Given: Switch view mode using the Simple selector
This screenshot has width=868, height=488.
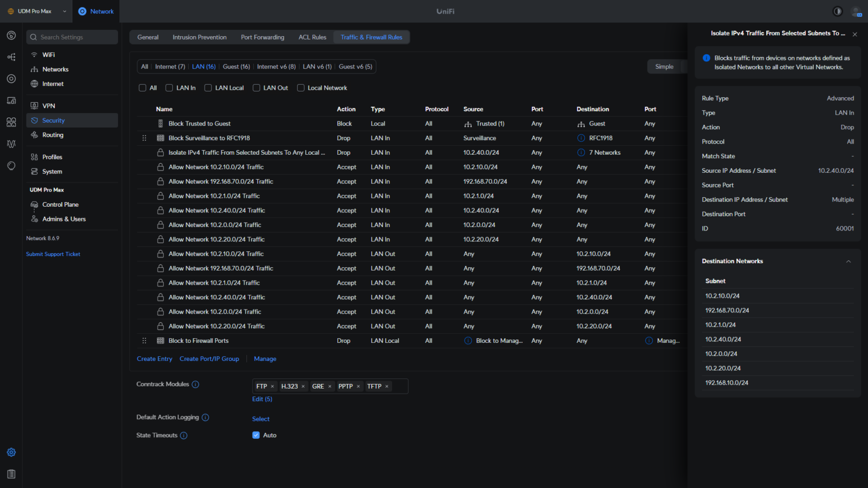Looking at the screenshot, I should 666,66.
